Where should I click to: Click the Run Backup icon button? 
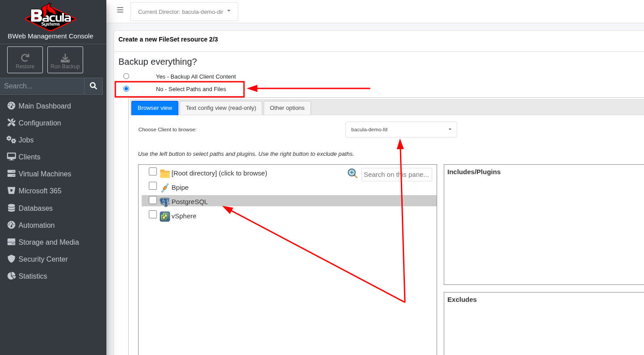pyautogui.click(x=65, y=60)
